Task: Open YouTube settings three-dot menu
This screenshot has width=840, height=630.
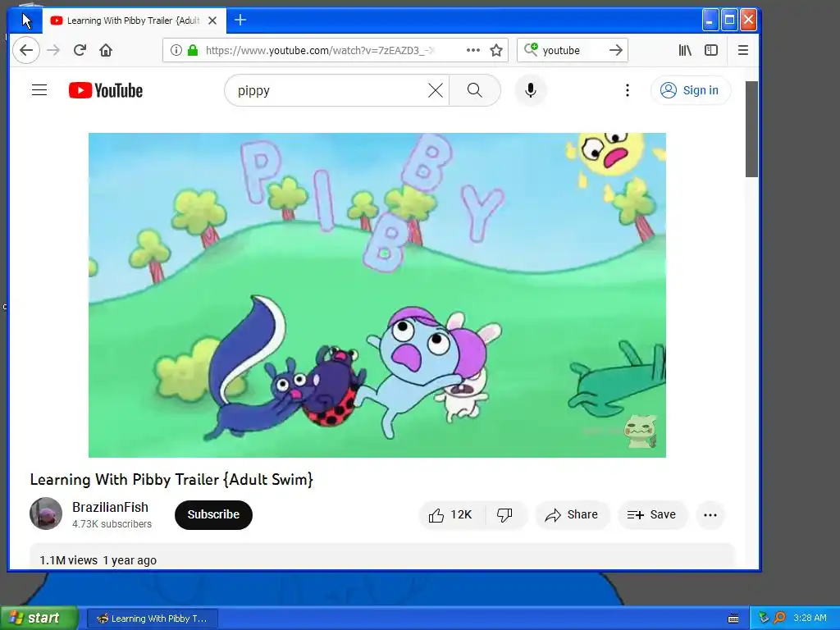Action: point(628,90)
